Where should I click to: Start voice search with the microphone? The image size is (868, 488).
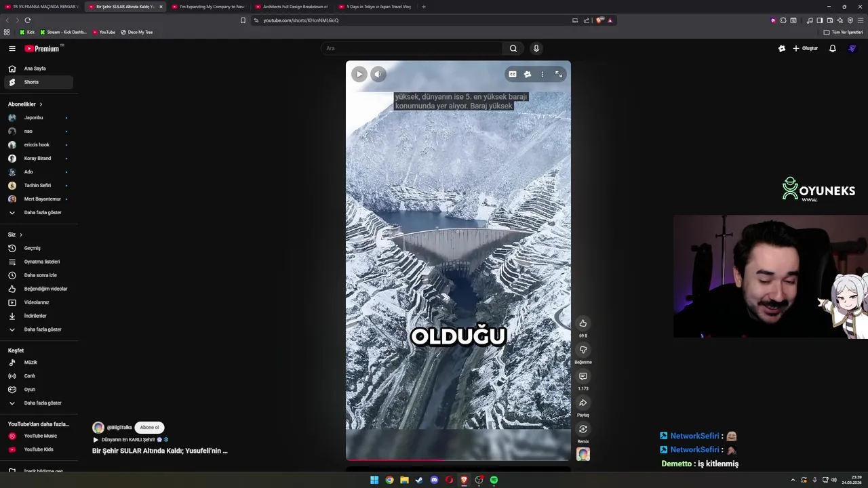[536, 48]
